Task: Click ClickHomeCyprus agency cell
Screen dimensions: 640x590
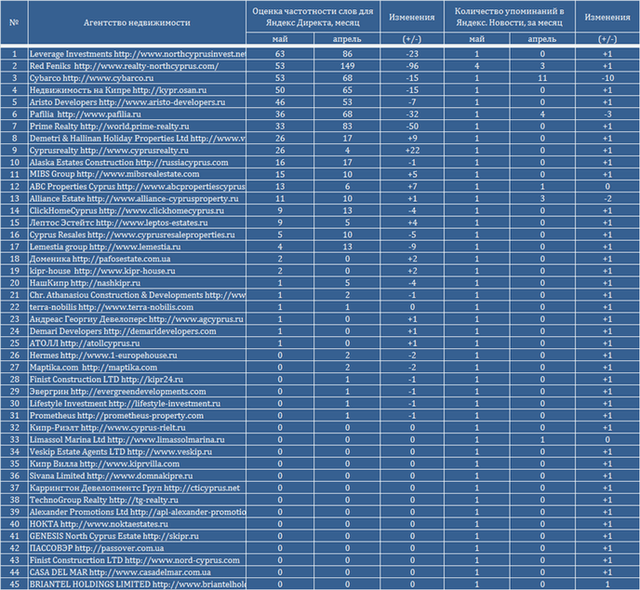Action: coord(137,211)
